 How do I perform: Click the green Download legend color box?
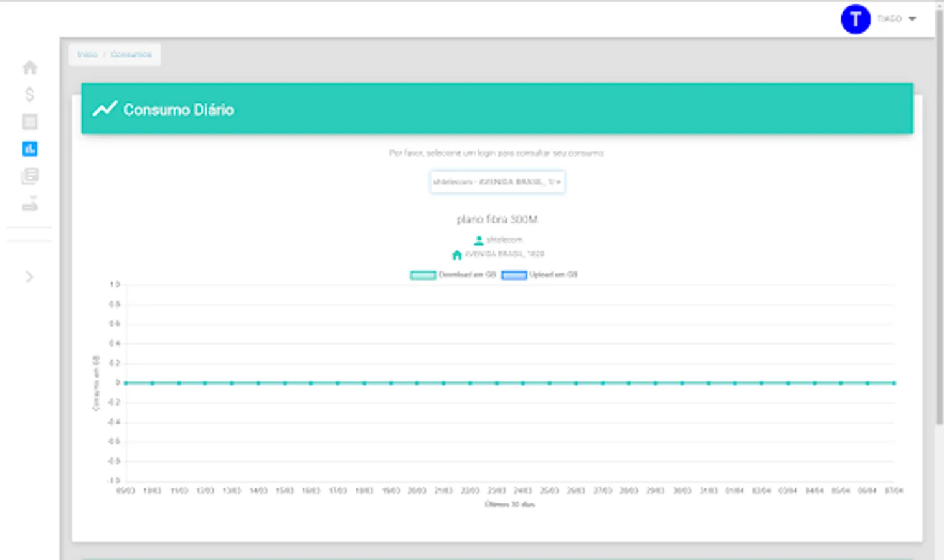point(423,275)
